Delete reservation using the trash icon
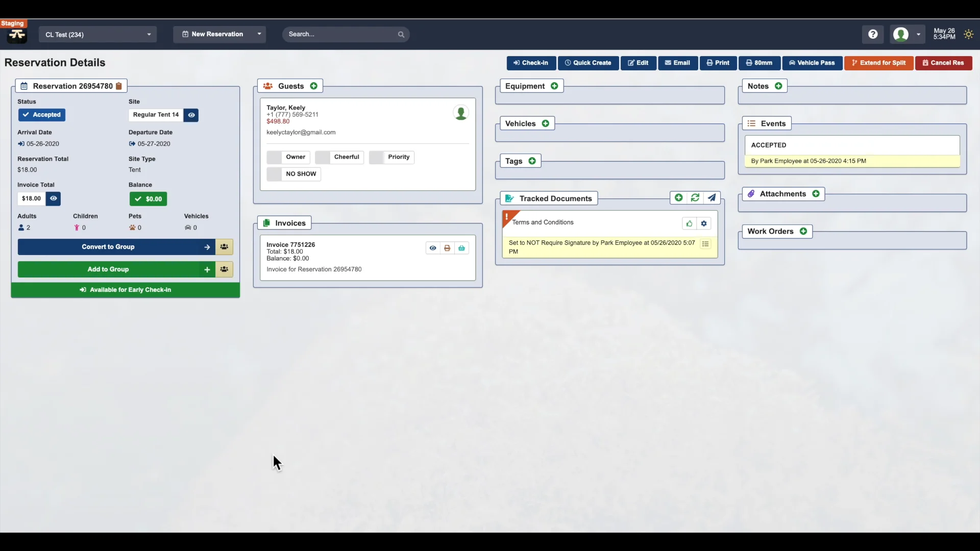Image resolution: width=980 pixels, height=551 pixels. click(119, 86)
